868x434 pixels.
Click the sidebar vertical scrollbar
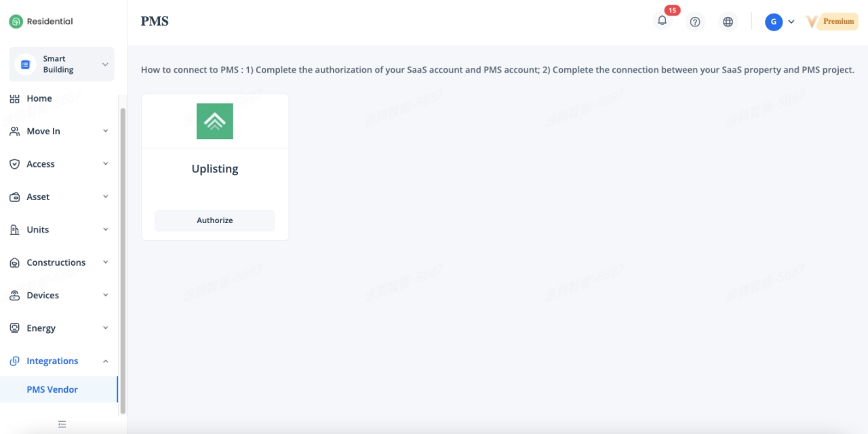[123, 258]
